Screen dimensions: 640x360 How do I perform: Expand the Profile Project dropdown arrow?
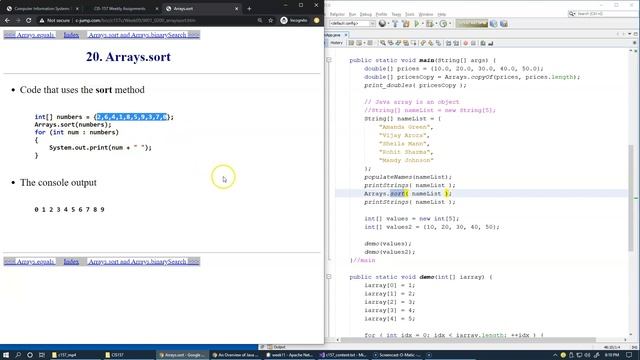[x=449, y=24]
